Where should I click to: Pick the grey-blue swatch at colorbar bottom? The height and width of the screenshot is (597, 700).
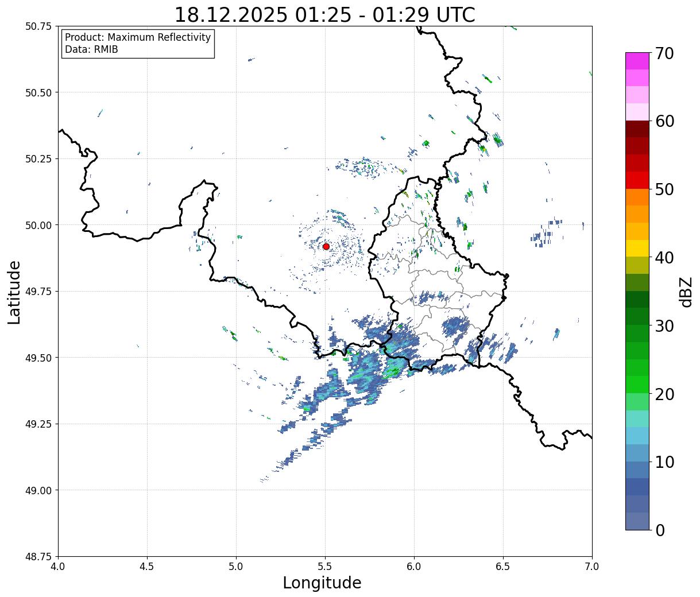coord(637,521)
